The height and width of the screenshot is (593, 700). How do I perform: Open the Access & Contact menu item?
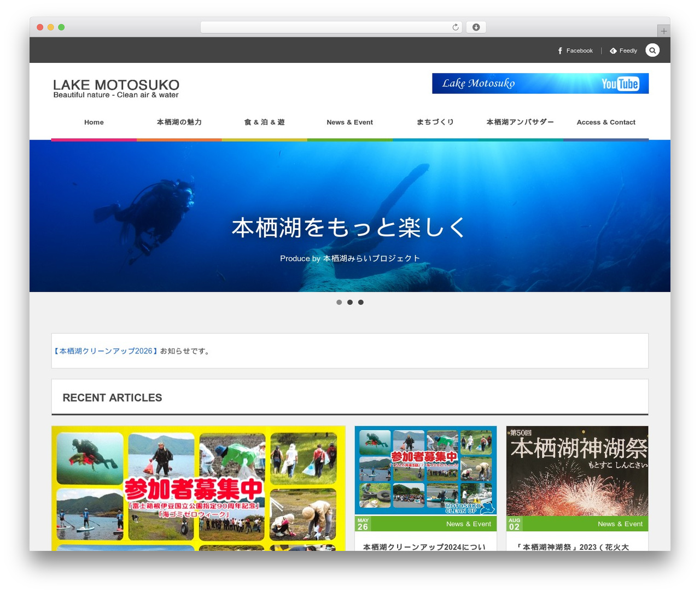pyautogui.click(x=606, y=122)
